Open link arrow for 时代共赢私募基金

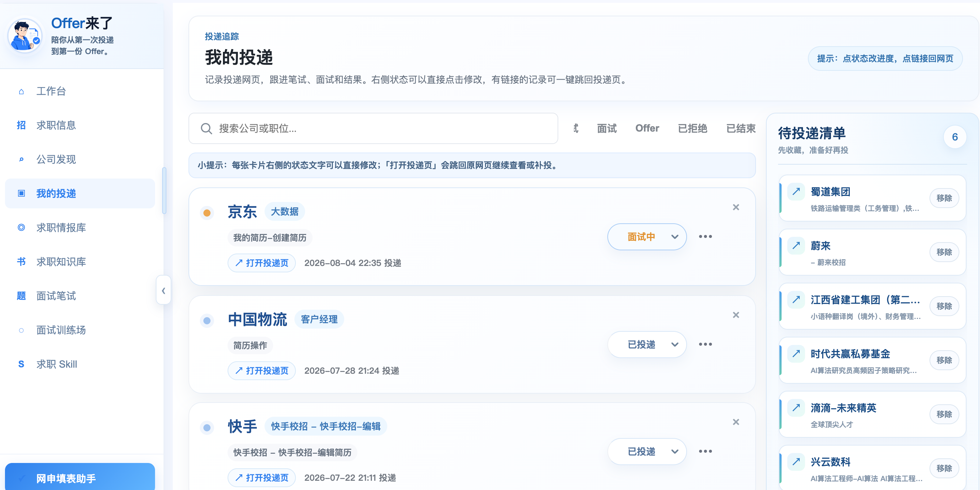(x=796, y=353)
